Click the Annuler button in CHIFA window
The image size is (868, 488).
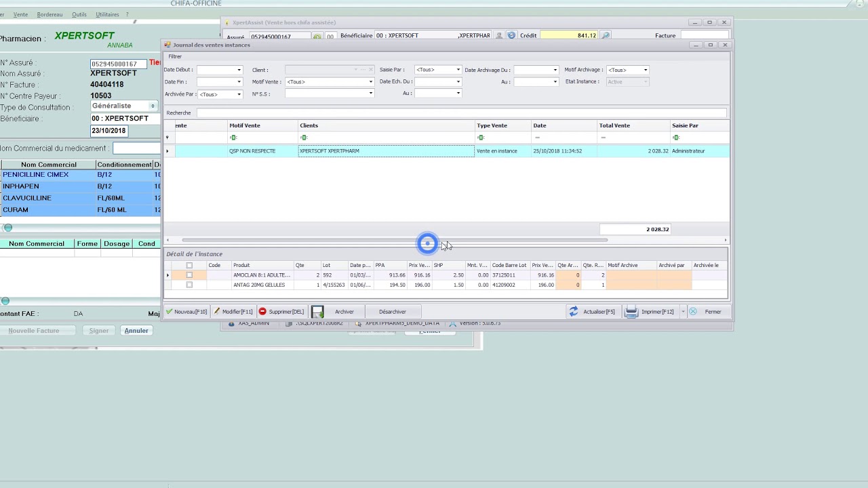[136, 331]
